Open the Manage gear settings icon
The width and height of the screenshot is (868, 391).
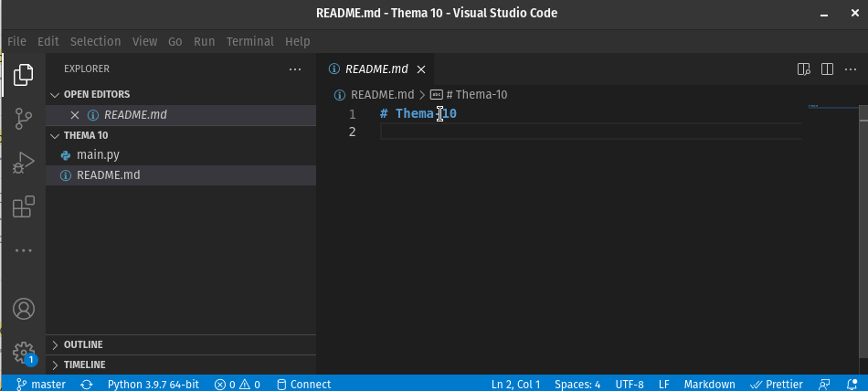click(x=23, y=353)
